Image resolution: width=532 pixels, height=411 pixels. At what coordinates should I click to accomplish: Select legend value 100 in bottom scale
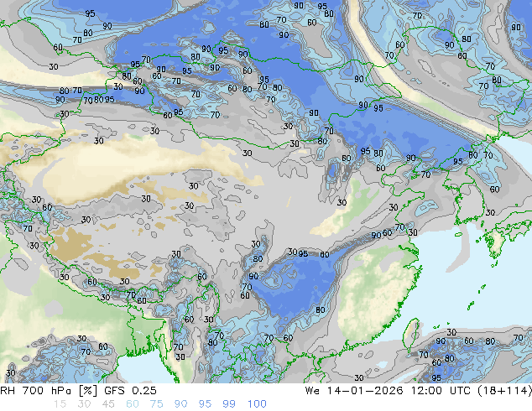coord(257,404)
